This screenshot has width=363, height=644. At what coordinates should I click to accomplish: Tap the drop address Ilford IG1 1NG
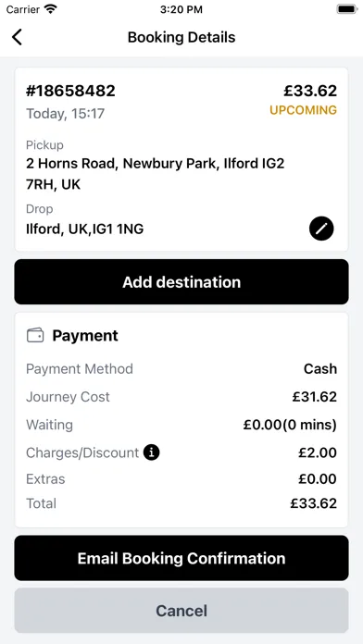click(84, 229)
